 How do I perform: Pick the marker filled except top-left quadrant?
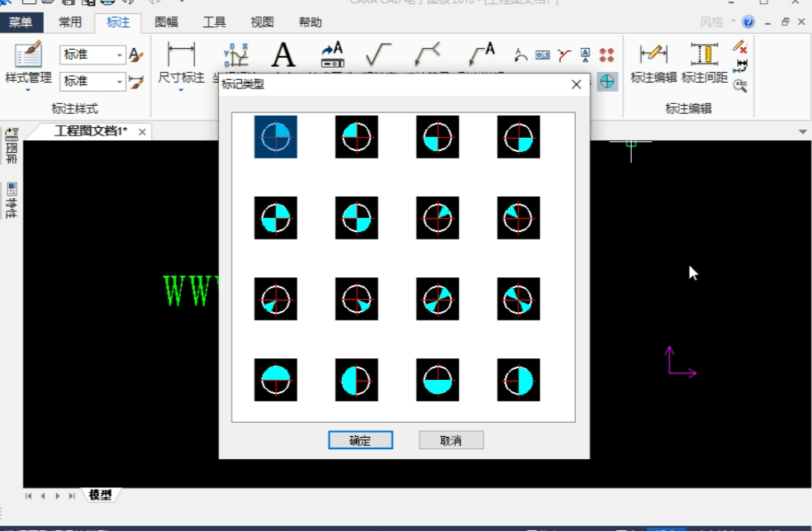(276, 218)
